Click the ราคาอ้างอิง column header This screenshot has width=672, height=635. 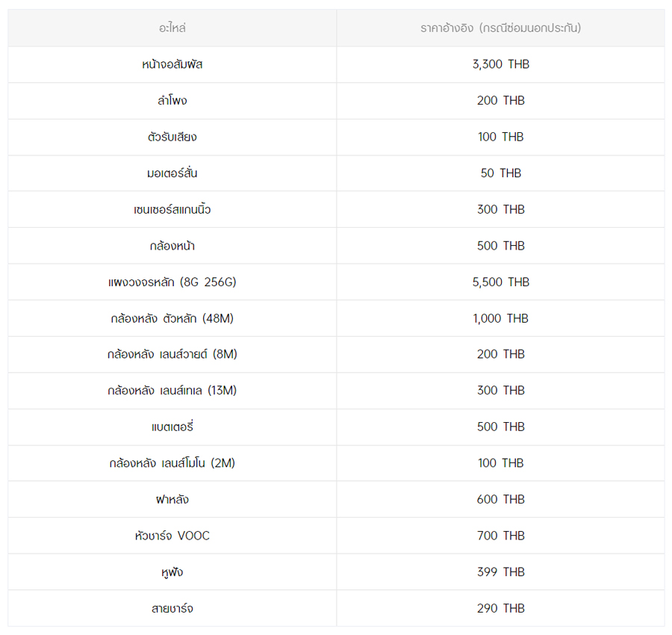(x=500, y=28)
